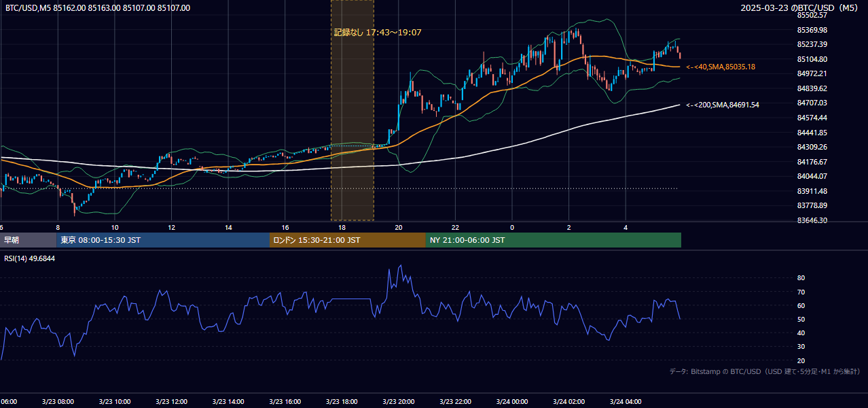The height and width of the screenshot is (408, 868).
Task: Click hour tick 2 under price chart
Action: tap(568, 227)
